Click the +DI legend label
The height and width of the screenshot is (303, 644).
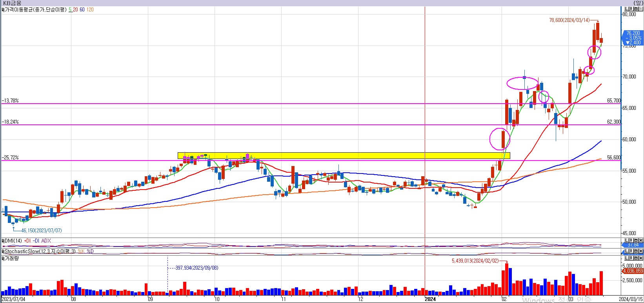point(27,241)
